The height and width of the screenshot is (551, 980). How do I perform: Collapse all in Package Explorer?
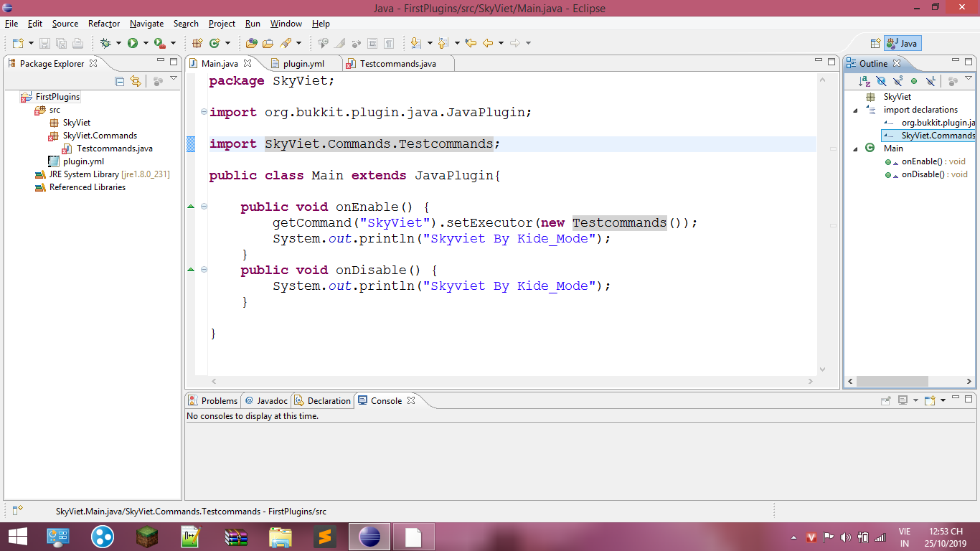pos(120,81)
